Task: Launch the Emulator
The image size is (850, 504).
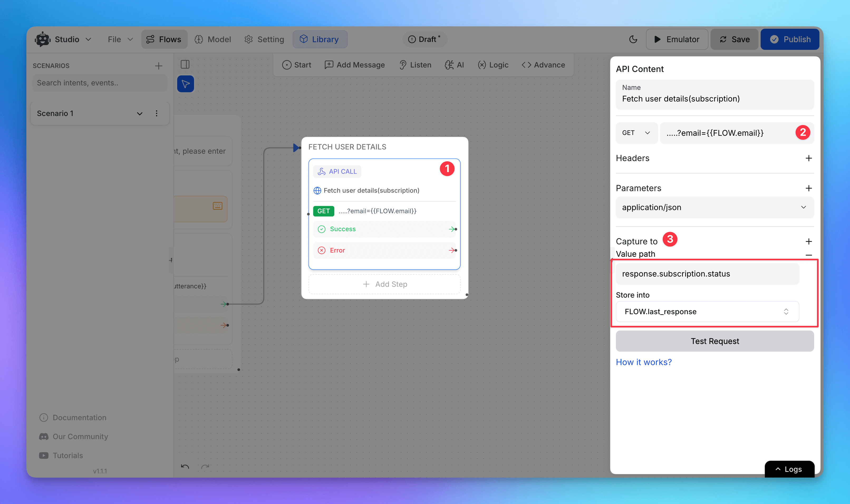Action: click(x=677, y=39)
